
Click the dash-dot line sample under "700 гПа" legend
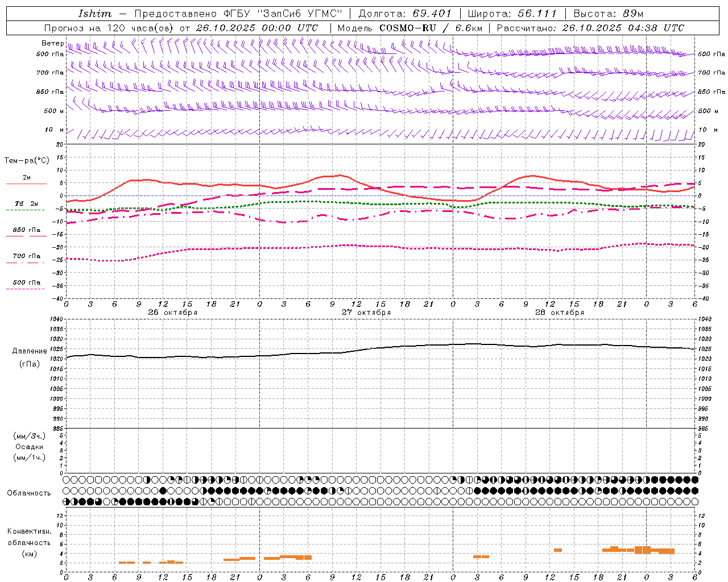click(25, 263)
